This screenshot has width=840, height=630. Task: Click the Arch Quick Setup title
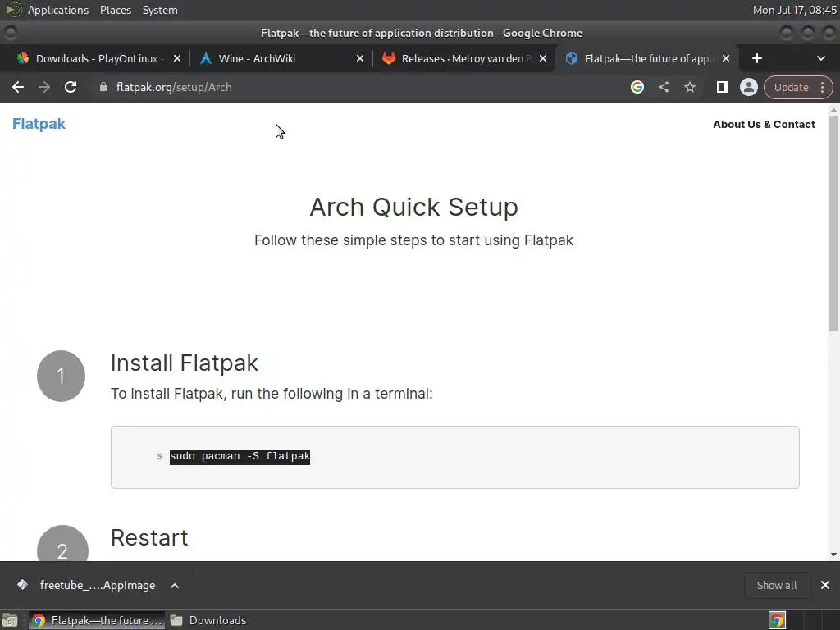pyautogui.click(x=414, y=207)
